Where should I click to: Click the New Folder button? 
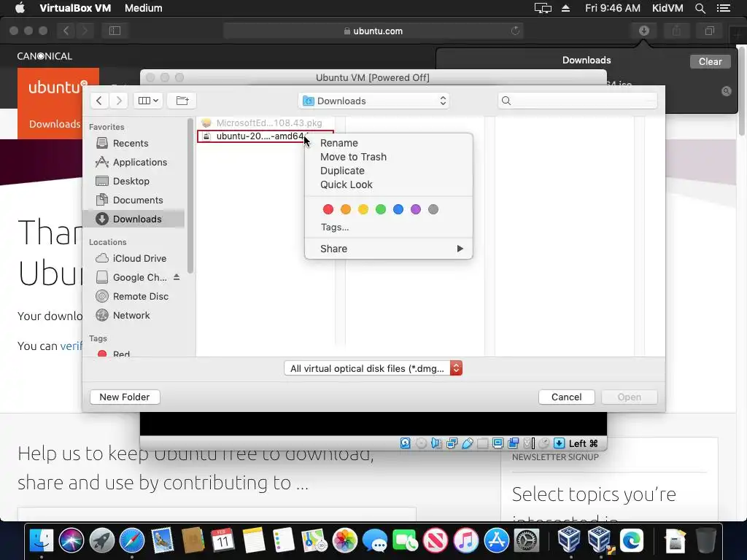[x=124, y=397]
